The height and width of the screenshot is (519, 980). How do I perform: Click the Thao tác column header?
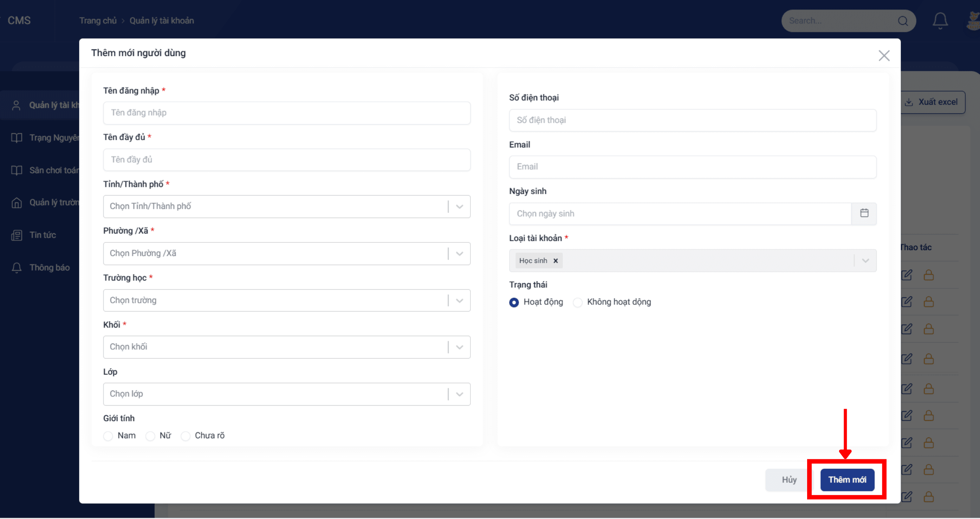click(916, 248)
